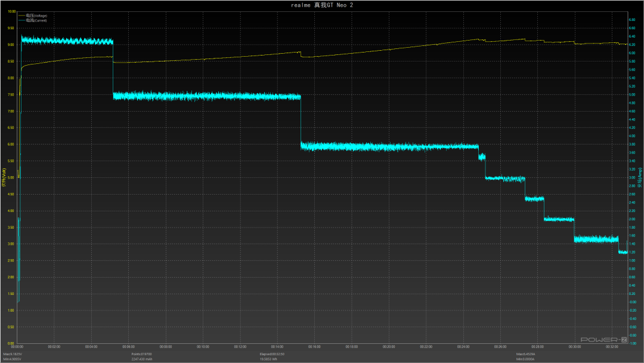Viewport: 644px width, 363px height.
Task: Click the 10.00 voltage axis tick label
Action: click(11, 11)
